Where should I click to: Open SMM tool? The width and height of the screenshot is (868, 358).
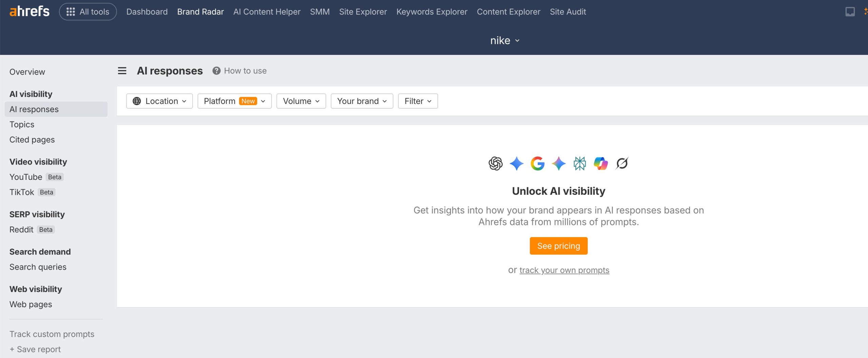[x=320, y=12]
